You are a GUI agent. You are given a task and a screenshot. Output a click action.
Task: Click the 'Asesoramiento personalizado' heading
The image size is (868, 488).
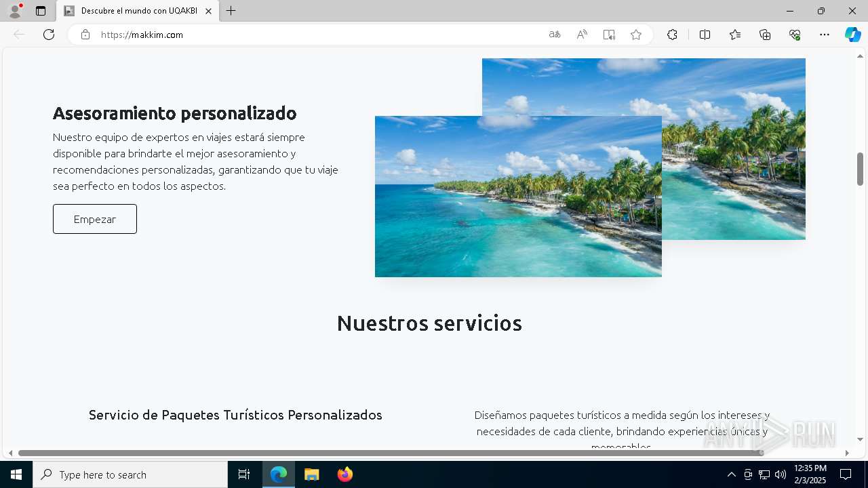pyautogui.click(x=175, y=113)
